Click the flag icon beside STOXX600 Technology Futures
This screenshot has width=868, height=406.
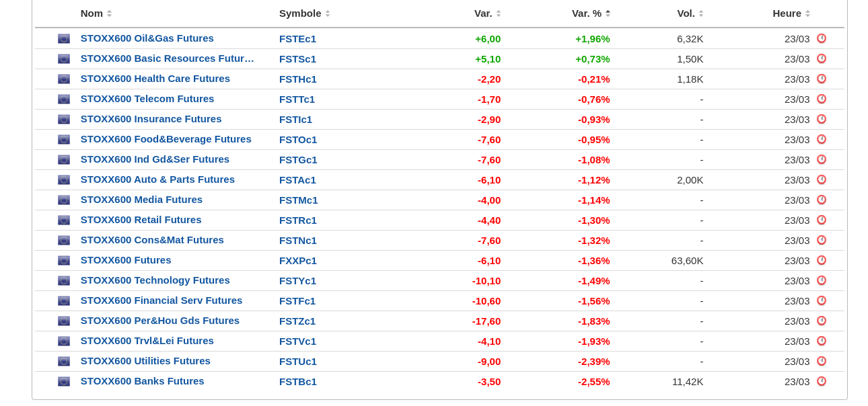pyautogui.click(x=64, y=281)
